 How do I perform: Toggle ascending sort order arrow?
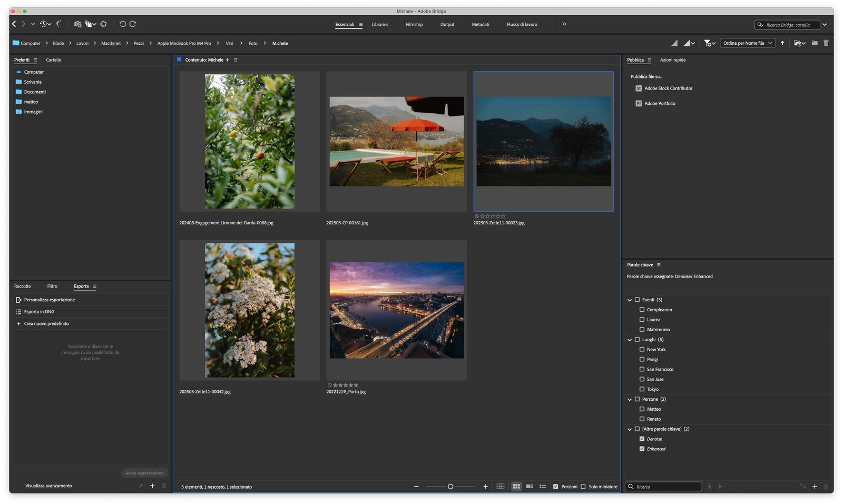pos(782,43)
